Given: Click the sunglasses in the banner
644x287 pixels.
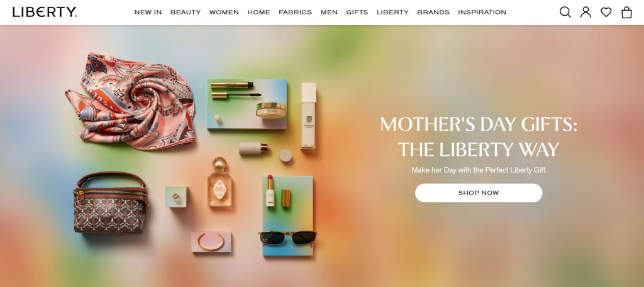Looking at the screenshot, I should pyautogui.click(x=287, y=238).
